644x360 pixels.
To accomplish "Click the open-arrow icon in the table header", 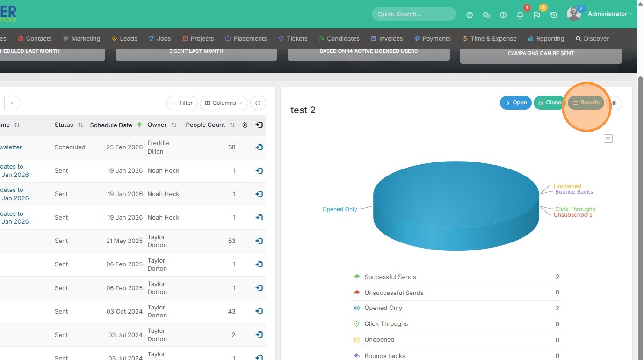I will pos(259,125).
